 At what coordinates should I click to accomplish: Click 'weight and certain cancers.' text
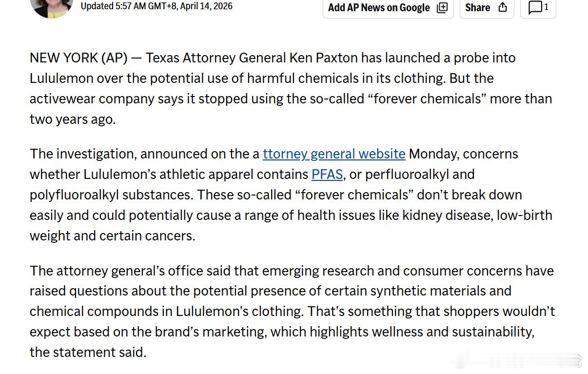(112, 236)
